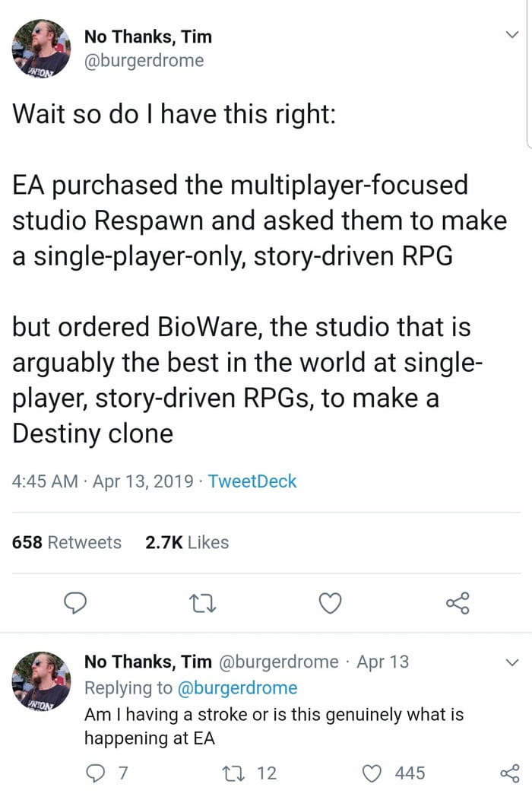View the 658 Retweets list
This screenshot has height=800, width=532.
[x=66, y=542]
